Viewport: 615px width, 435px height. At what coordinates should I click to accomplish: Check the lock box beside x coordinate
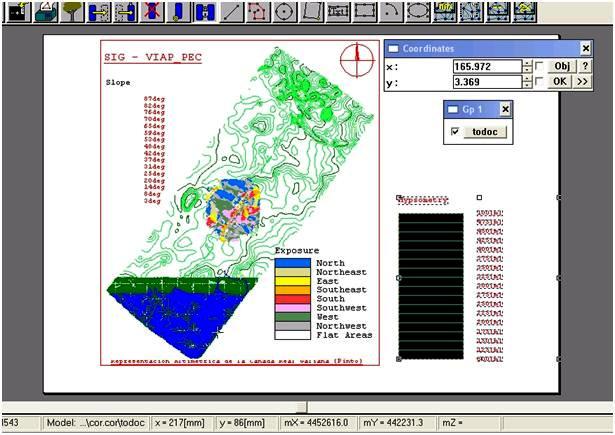[540, 67]
